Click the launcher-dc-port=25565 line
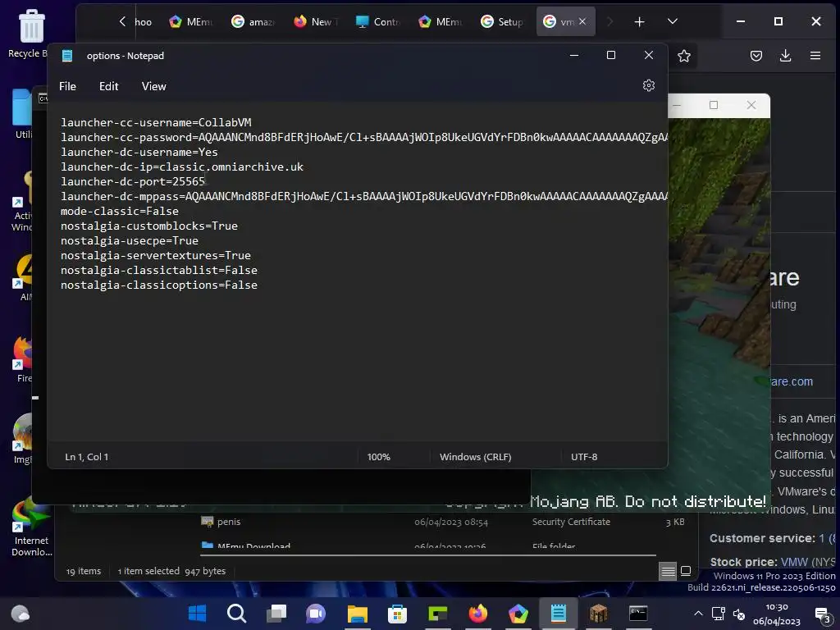 click(x=133, y=181)
